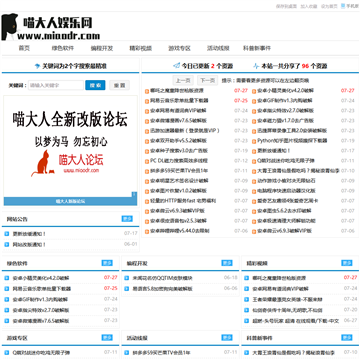Open the 喵大人全新改版论坛 banner image
The height and width of the screenshot is (360, 360).
click(70, 147)
